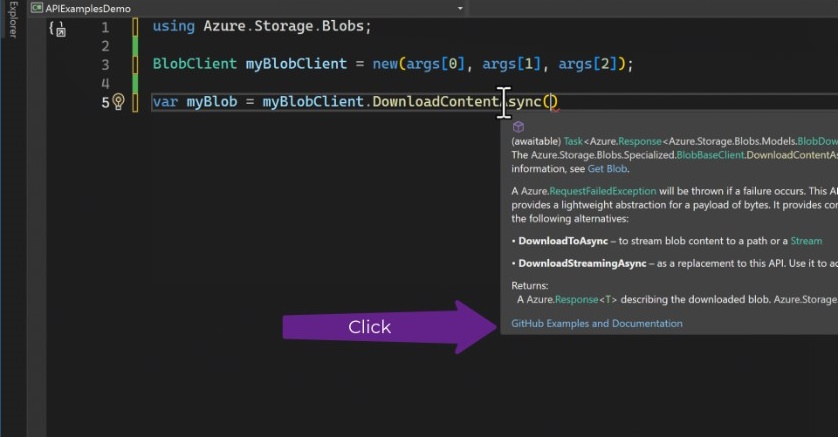Click the 'var' keyword on line 5
This screenshot has height=437, width=838.
[165, 102]
